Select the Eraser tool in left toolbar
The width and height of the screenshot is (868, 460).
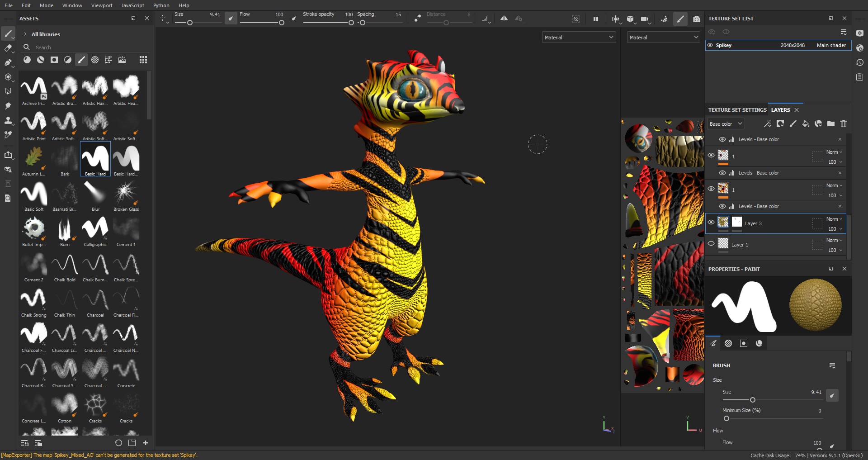8,48
